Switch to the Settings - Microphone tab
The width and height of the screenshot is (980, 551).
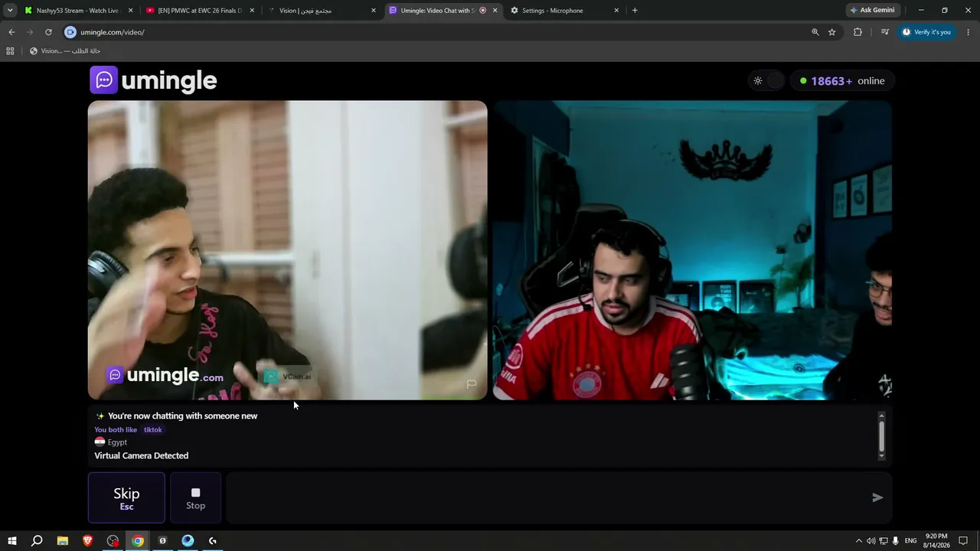[x=563, y=11]
